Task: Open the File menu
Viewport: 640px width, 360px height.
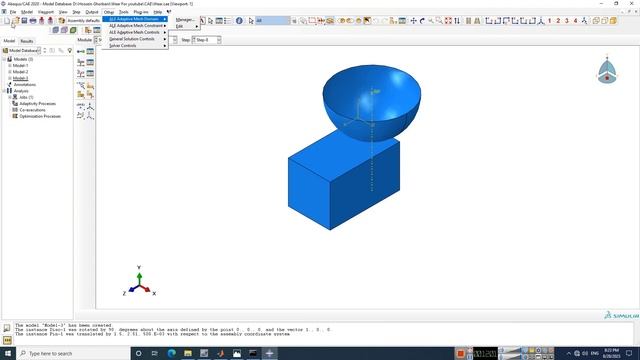Action: 13,12
